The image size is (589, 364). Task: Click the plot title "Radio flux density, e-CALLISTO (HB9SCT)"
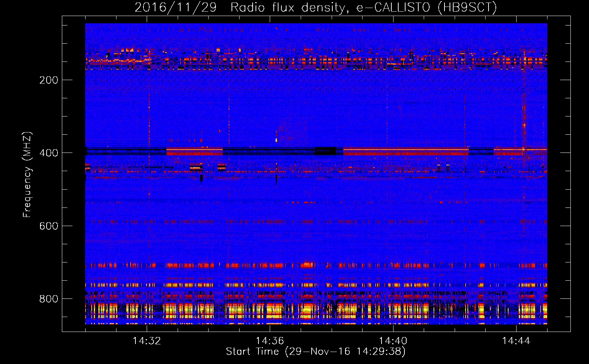point(364,7)
